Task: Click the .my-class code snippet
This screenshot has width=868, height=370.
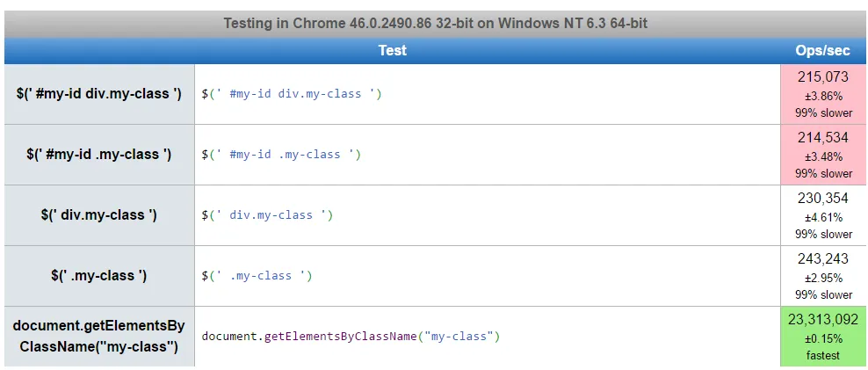Action: click(257, 275)
